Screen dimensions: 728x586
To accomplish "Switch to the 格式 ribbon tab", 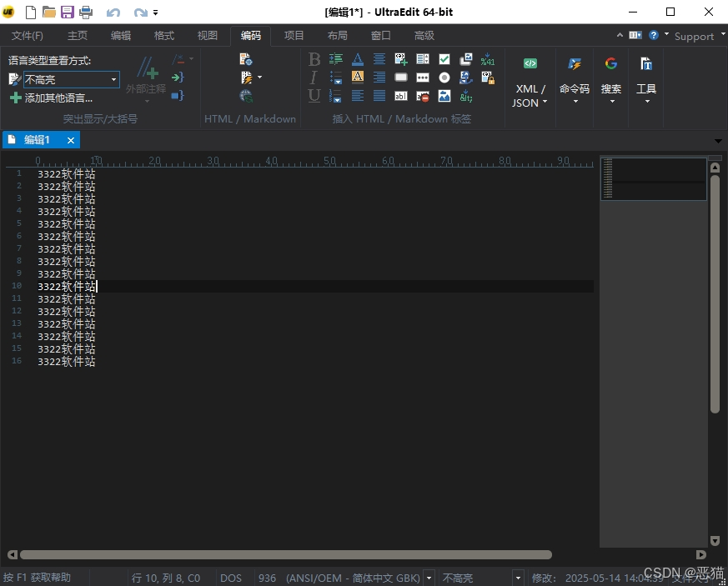I will pyautogui.click(x=164, y=36).
